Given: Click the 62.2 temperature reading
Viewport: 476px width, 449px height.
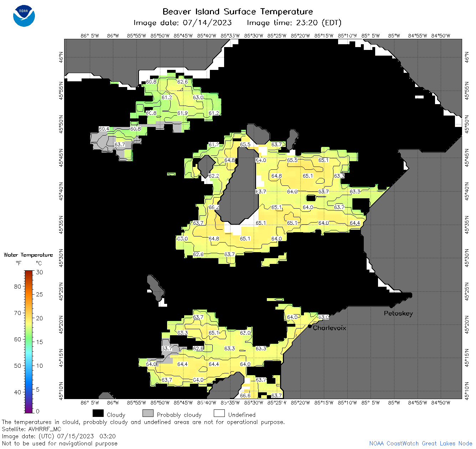Looking at the screenshot, I should point(214,176).
